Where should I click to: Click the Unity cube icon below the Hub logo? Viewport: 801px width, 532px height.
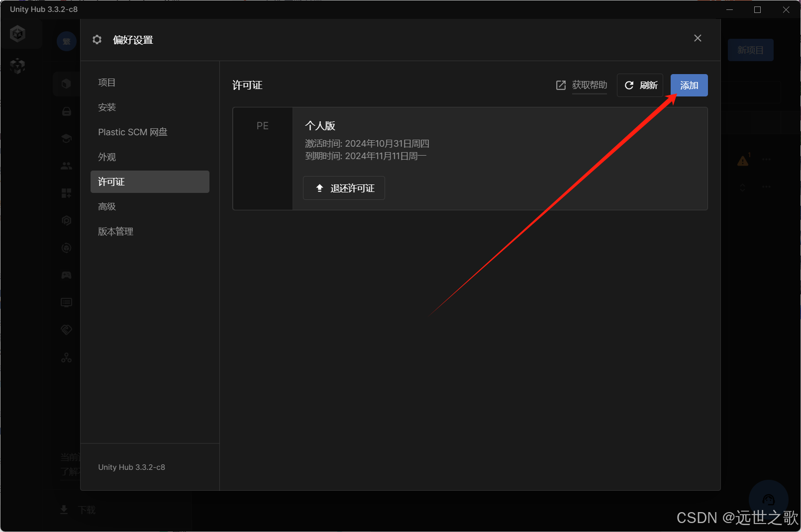tap(17, 66)
